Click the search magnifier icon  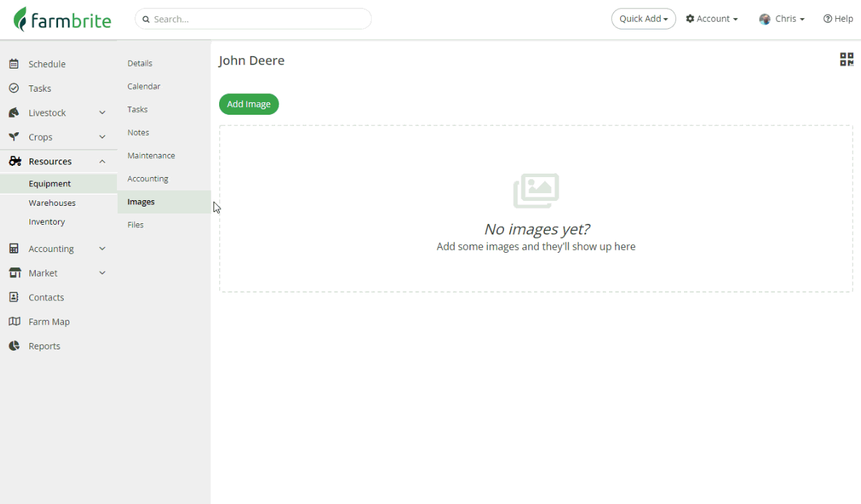pyautogui.click(x=146, y=20)
